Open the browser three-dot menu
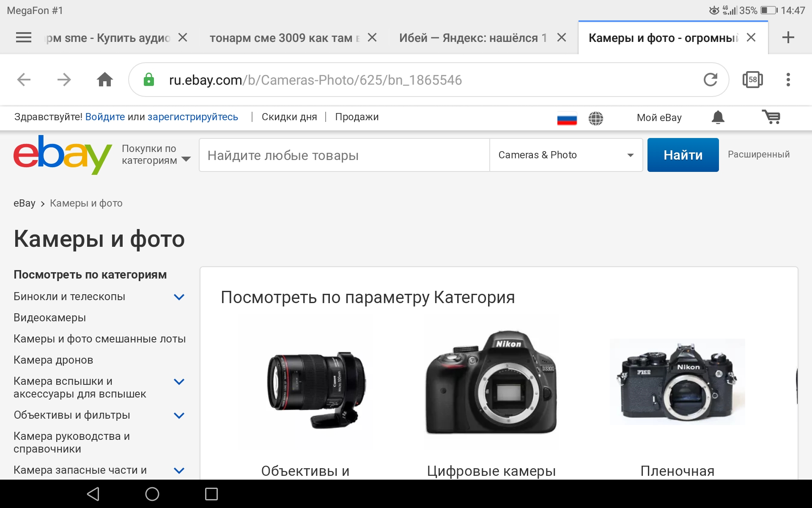Viewport: 812px width, 508px height. 788,80
